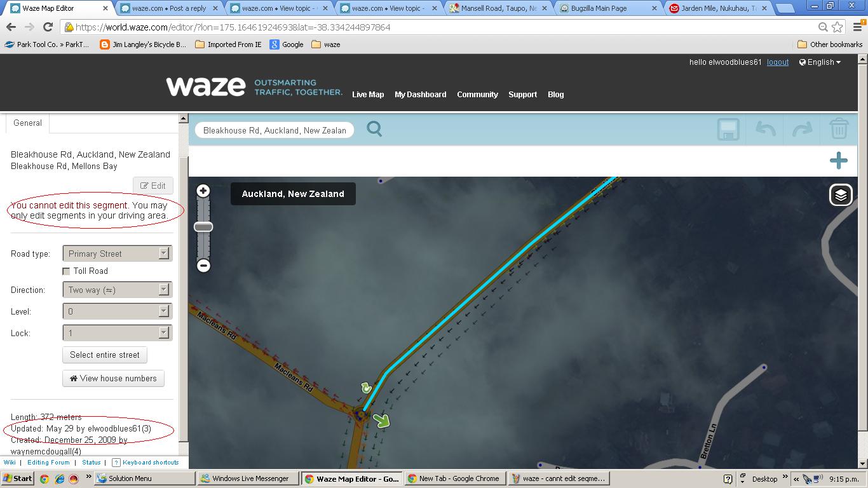Reload the page with refresh icon
The image size is (868, 488).
pyautogui.click(x=48, y=27)
